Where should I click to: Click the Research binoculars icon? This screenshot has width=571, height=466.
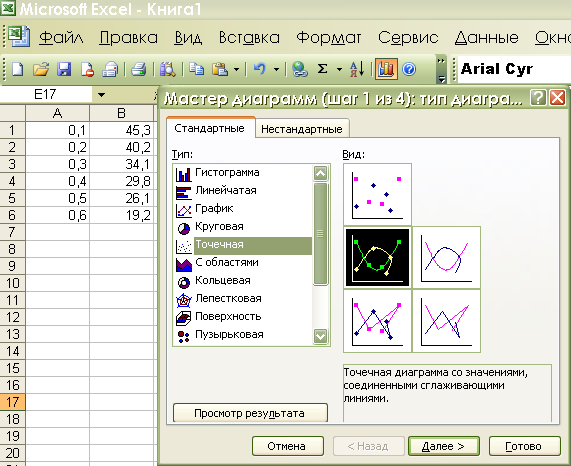pos(168,69)
